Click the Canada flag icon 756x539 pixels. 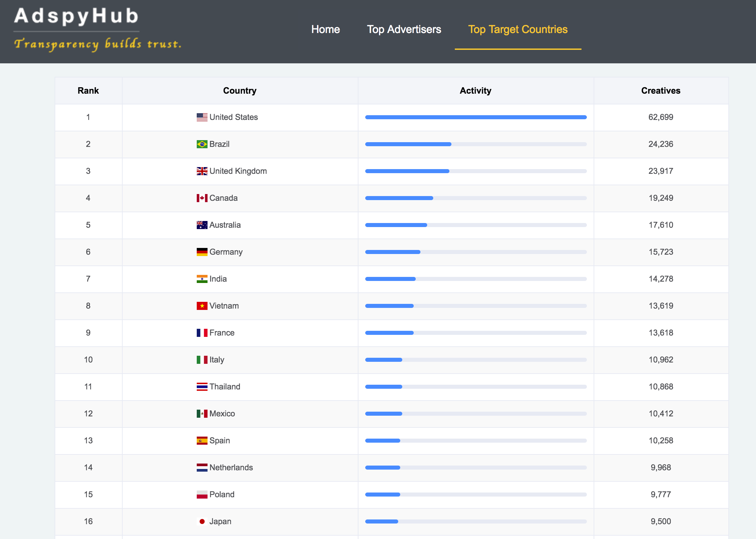point(202,198)
